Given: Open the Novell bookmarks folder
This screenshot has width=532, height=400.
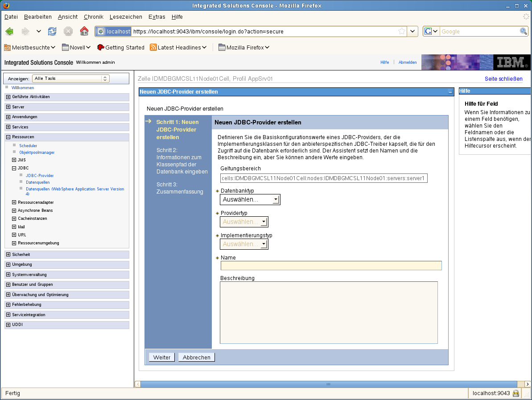Looking at the screenshot, I should pyautogui.click(x=76, y=48).
